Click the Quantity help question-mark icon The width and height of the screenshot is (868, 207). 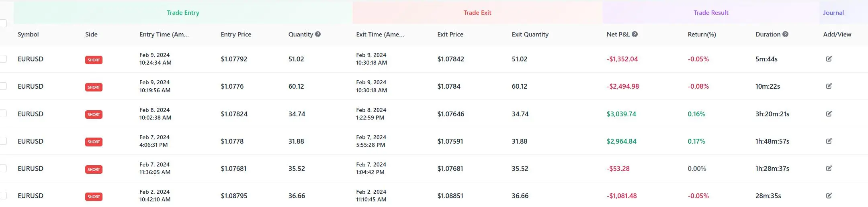(318, 34)
